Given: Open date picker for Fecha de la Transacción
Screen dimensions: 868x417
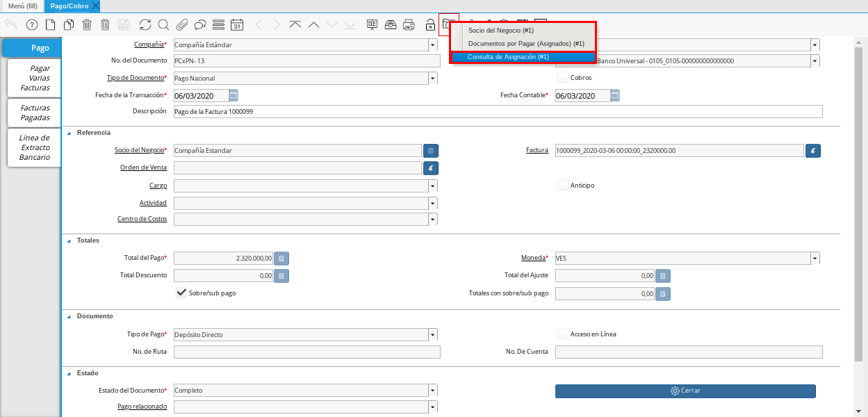Looking at the screenshot, I should coord(234,95).
